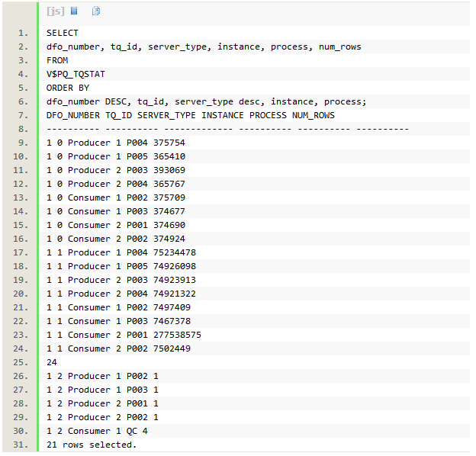Click the ORDER BY text on line 5
This screenshot has width=476, height=456.
68,88
